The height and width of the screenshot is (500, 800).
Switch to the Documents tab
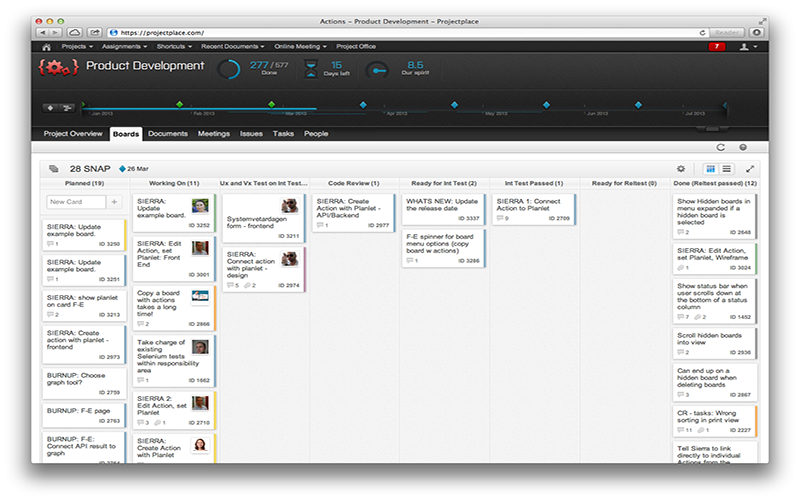pyautogui.click(x=167, y=133)
